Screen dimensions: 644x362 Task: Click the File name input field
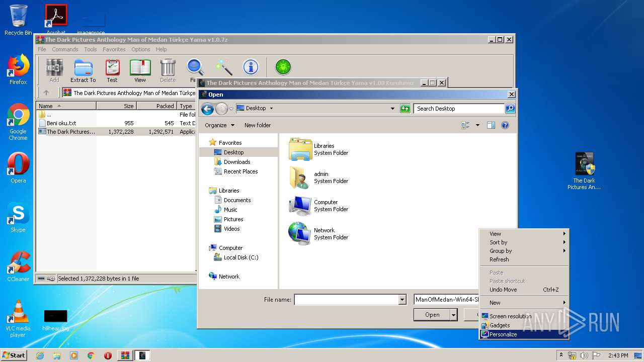346,300
